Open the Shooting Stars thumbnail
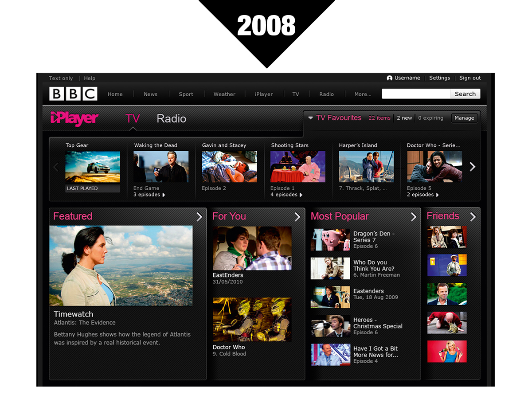The height and width of the screenshot is (399, 532). click(x=298, y=167)
